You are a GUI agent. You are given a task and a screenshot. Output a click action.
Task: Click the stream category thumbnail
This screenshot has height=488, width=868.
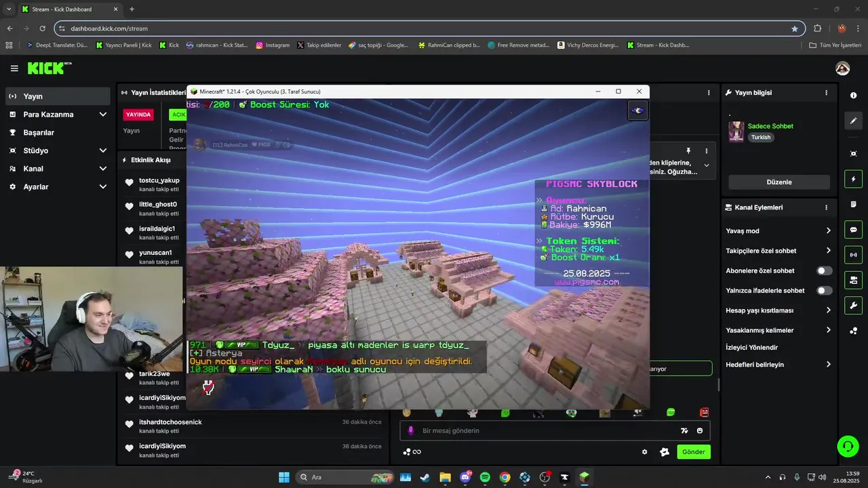click(x=736, y=131)
